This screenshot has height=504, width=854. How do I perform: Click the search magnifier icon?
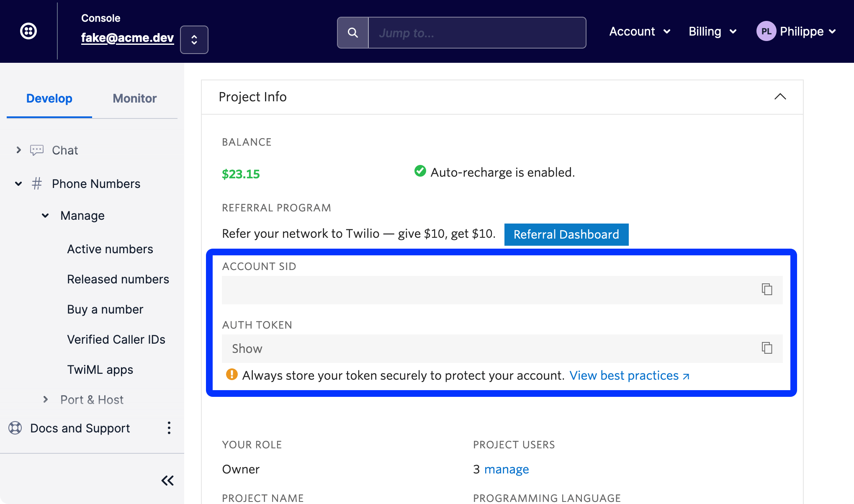[x=353, y=32]
